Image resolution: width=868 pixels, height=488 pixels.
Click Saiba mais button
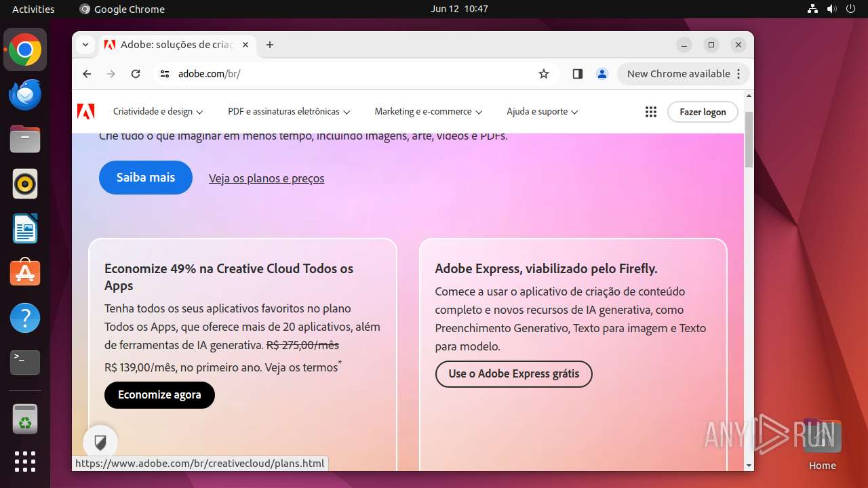pos(146,178)
